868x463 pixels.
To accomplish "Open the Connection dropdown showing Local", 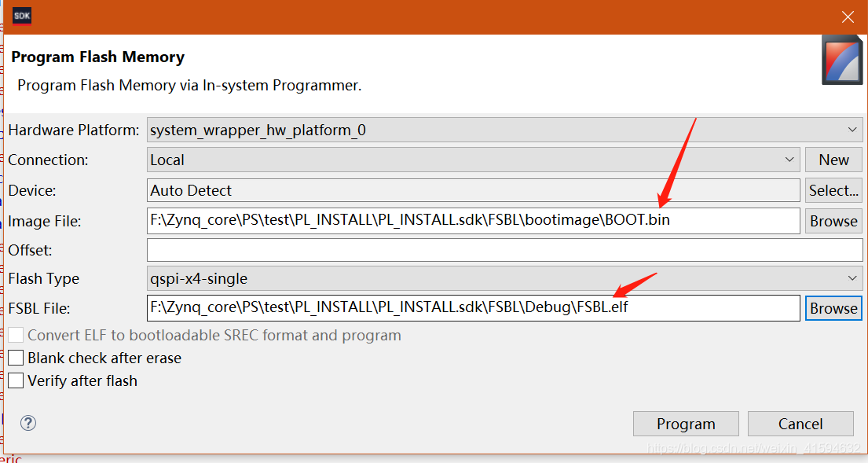I will point(474,160).
